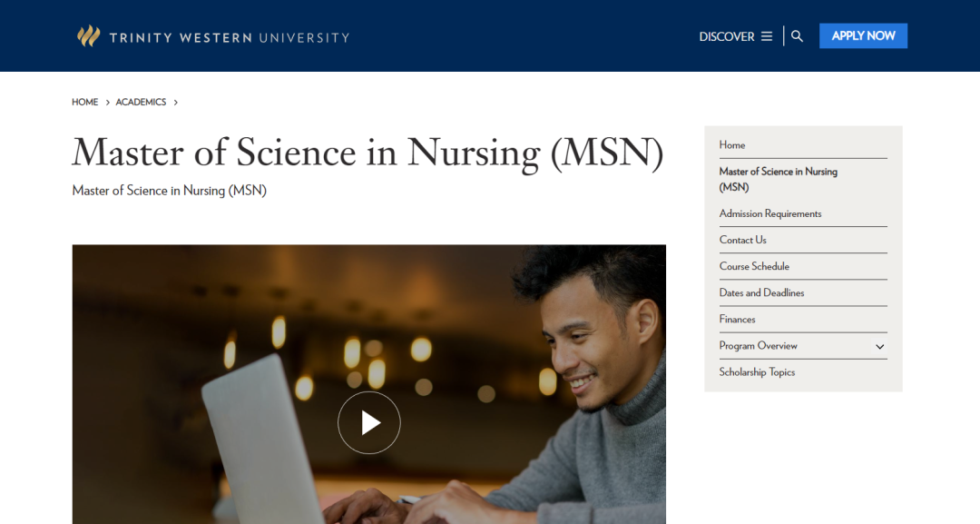This screenshot has height=524, width=980.
Task: Open the search magnifier icon
Action: click(x=797, y=36)
